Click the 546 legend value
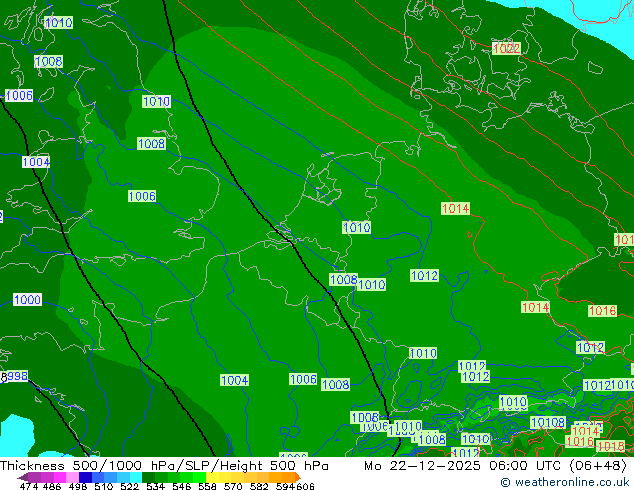Viewport: 634px width, 490px height. 182,486
